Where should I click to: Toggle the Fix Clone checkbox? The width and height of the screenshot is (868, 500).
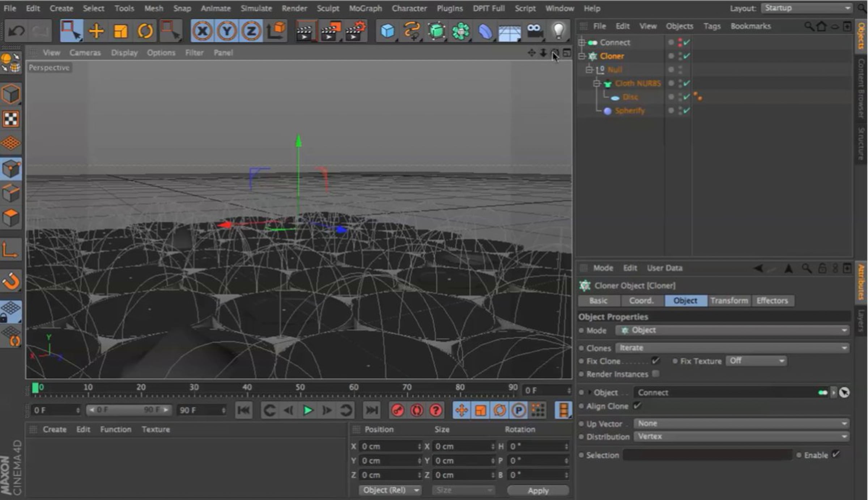tap(655, 361)
